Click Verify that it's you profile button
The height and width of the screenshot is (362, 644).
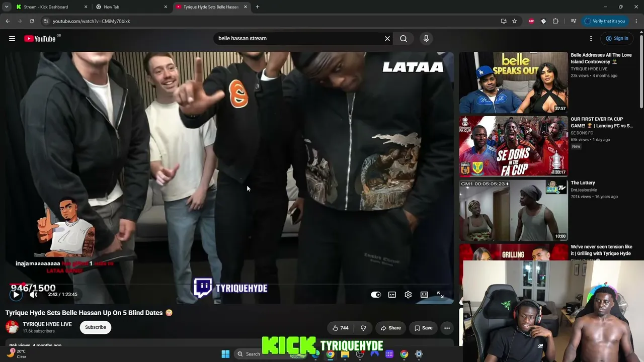(x=605, y=21)
